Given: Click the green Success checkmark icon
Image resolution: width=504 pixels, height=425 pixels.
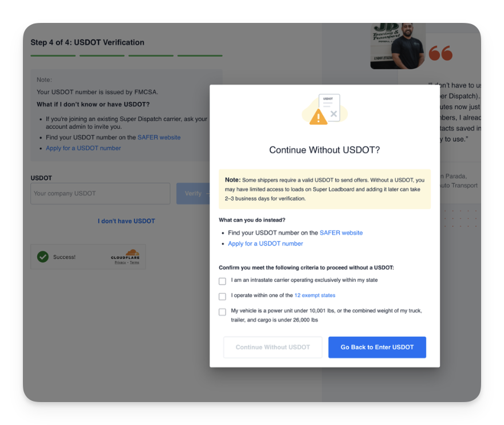Looking at the screenshot, I should pyautogui.click(x=43, y=257).
